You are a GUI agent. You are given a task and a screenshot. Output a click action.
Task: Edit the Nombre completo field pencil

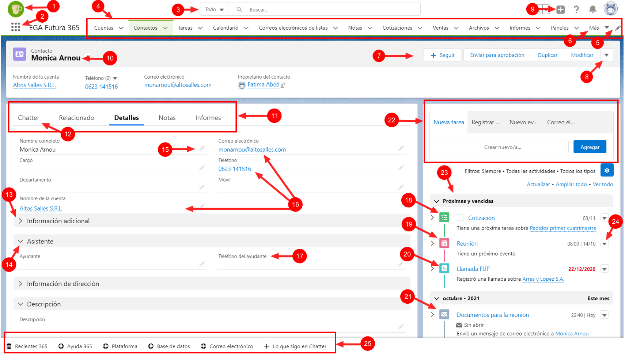click(x=202, y=148)
